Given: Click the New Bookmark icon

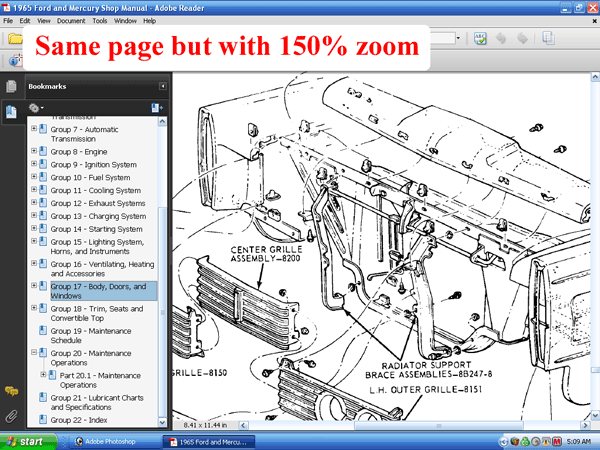Looking at the screenshot, I should (157, 108).
